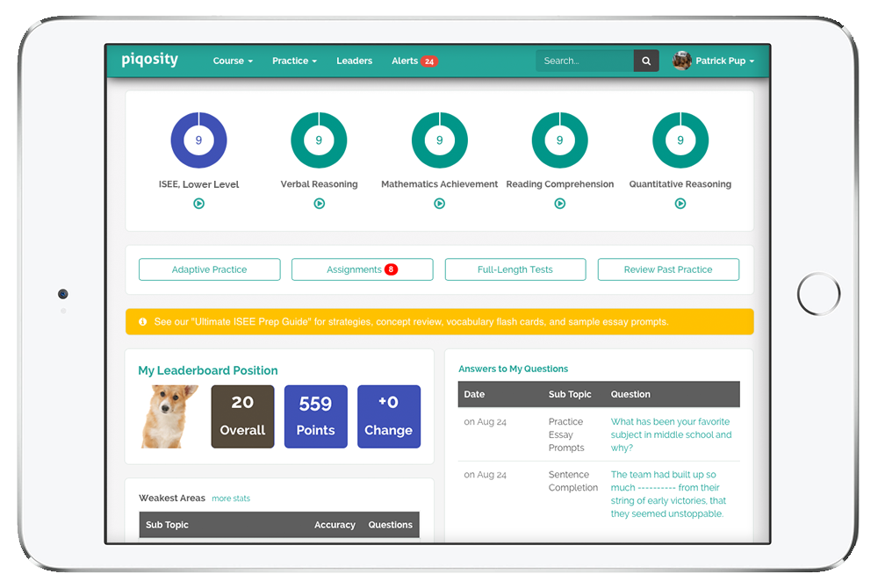Click the Review Past Practice button
The image size is (878, 588).
point(668,269)
